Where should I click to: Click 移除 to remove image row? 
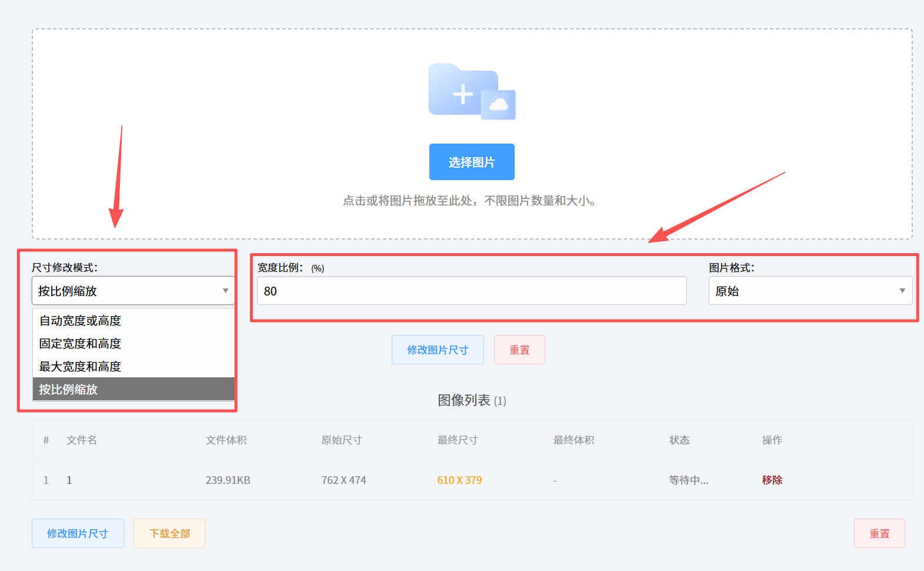pyautogui.click(x=772, y=480)
